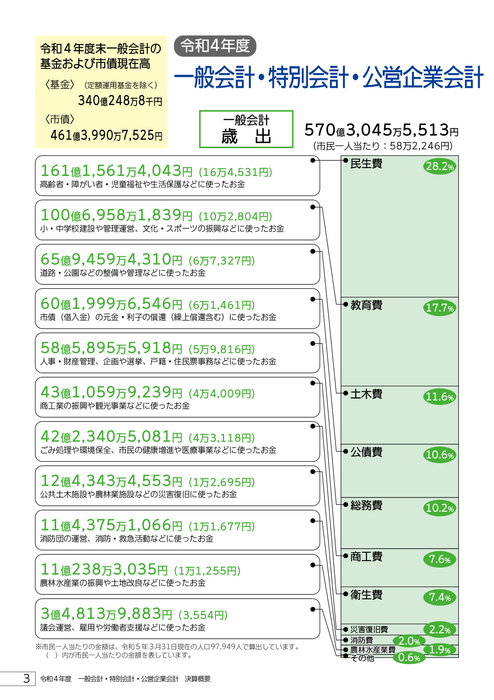Click the yellow 基金および市債現在高 panel
The width and height of the screenshot is (494, 700).
pos(101,92)
